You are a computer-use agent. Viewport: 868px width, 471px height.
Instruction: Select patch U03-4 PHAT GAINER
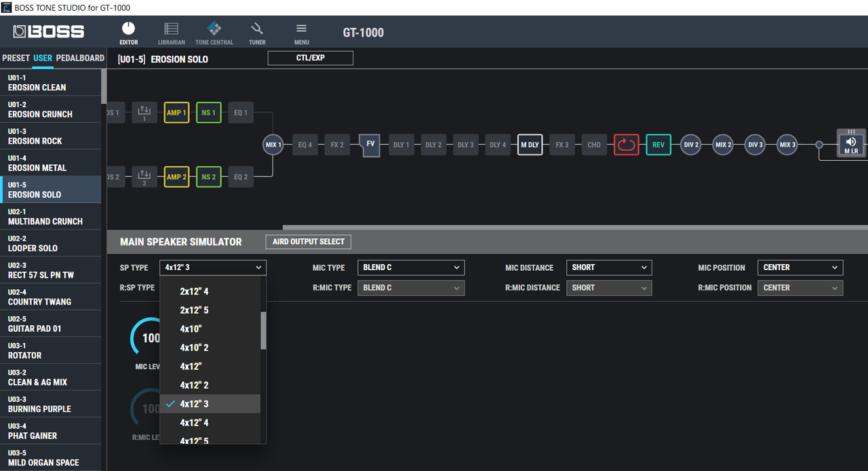click(51, 431)
